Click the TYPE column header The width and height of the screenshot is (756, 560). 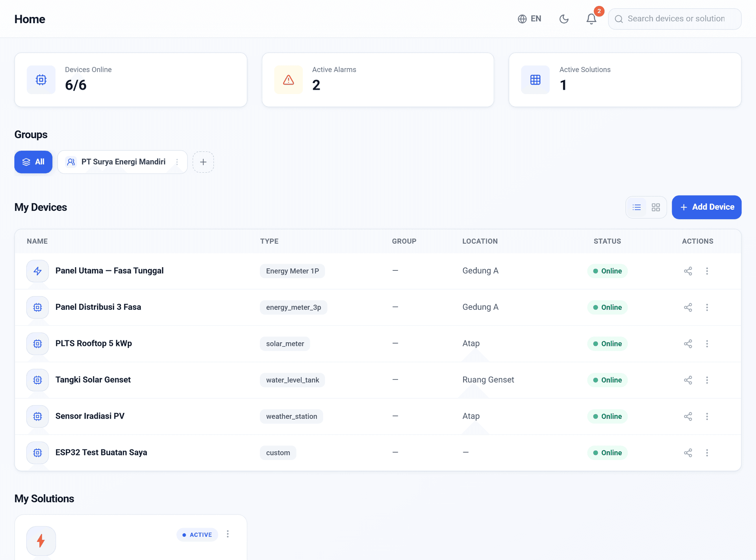coord(269,241)
